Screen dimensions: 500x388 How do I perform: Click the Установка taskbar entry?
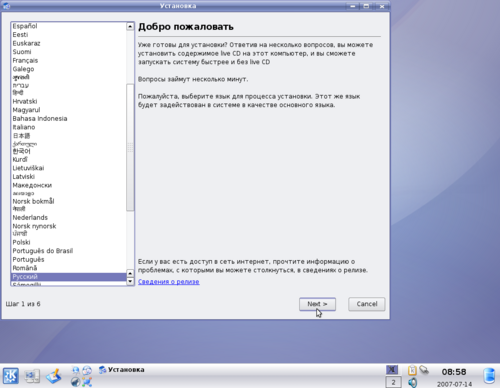coord(122,370)
